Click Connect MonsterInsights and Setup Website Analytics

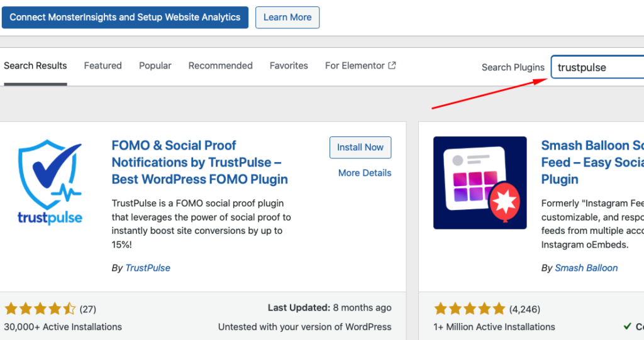pyautogui.click(x=125, y=18)
